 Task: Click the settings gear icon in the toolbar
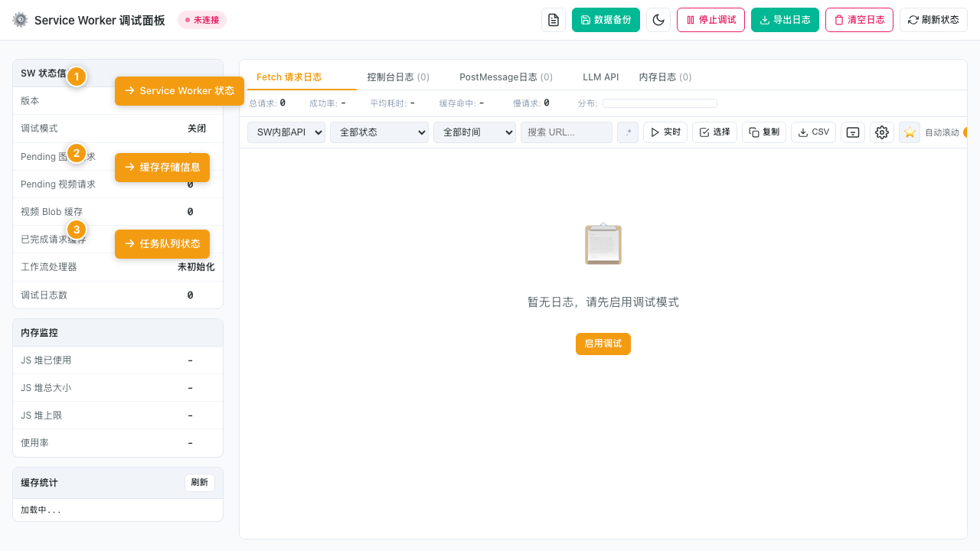882,132
